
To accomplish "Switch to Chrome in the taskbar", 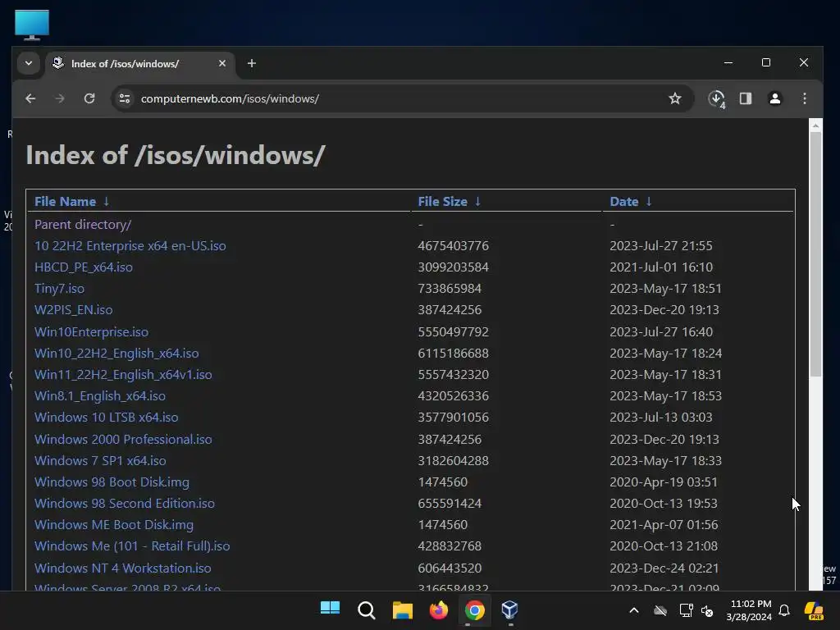I will coord(475,609).
